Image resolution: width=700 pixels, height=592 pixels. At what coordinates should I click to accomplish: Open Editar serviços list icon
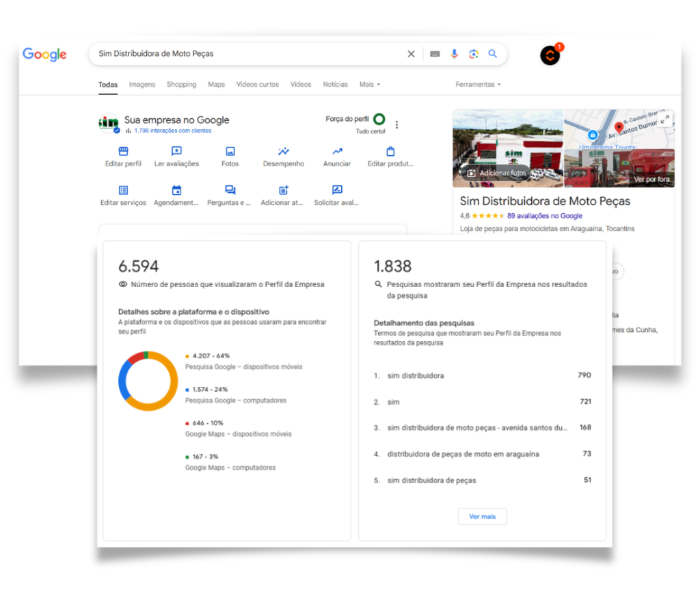[x=123, y=190]
